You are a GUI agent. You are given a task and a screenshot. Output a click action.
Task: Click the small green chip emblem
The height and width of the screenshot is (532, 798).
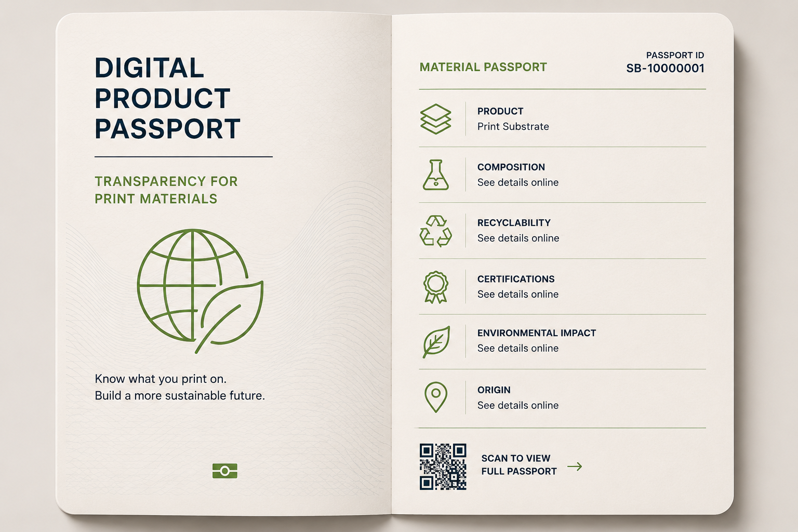pos(225,471)
